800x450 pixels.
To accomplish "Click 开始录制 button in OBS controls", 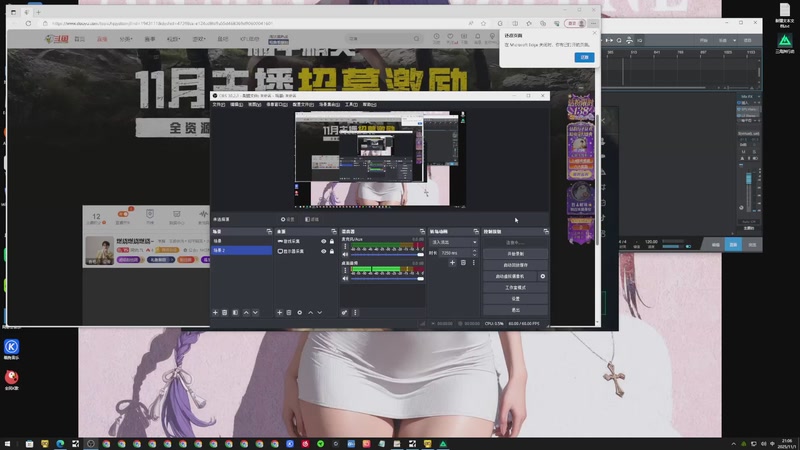I will 515,254.
